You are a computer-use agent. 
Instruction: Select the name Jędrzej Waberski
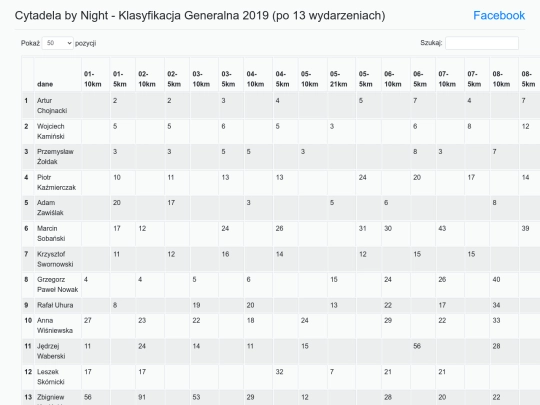tap(51, 351)
